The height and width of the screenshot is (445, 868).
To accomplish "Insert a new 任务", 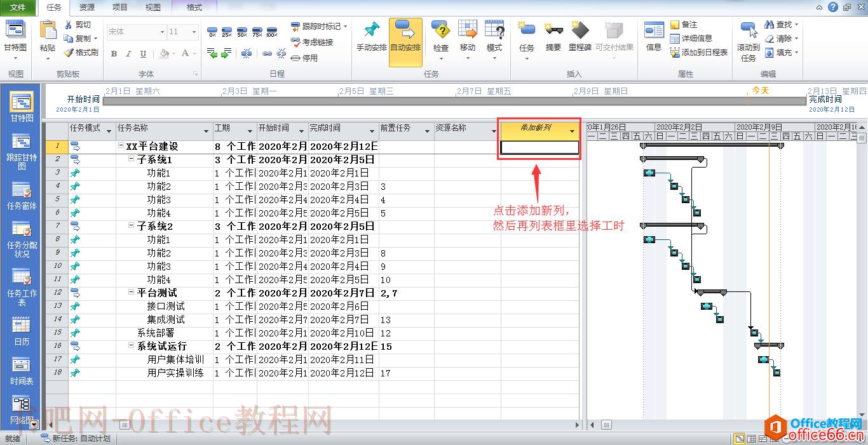I will [x=527, y=39].
